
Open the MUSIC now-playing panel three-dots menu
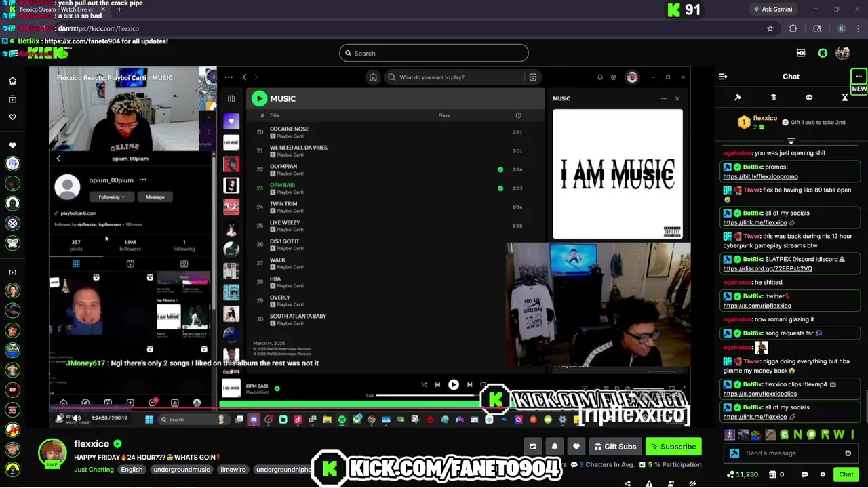664,99
